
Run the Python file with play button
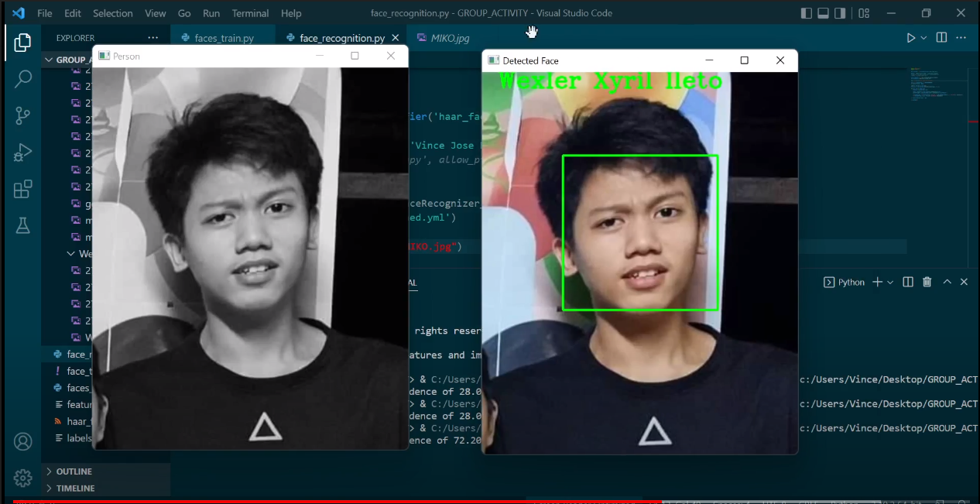[x=911, y=38]
